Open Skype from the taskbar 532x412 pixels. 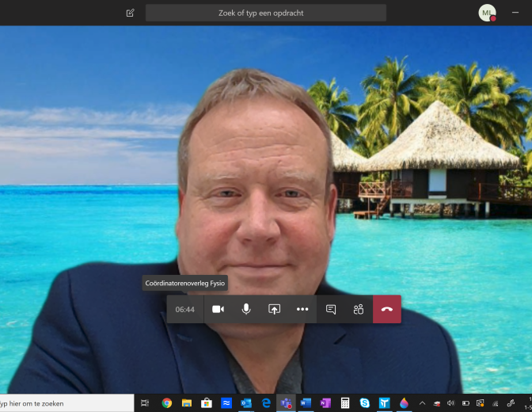click(x=365, y=403)
